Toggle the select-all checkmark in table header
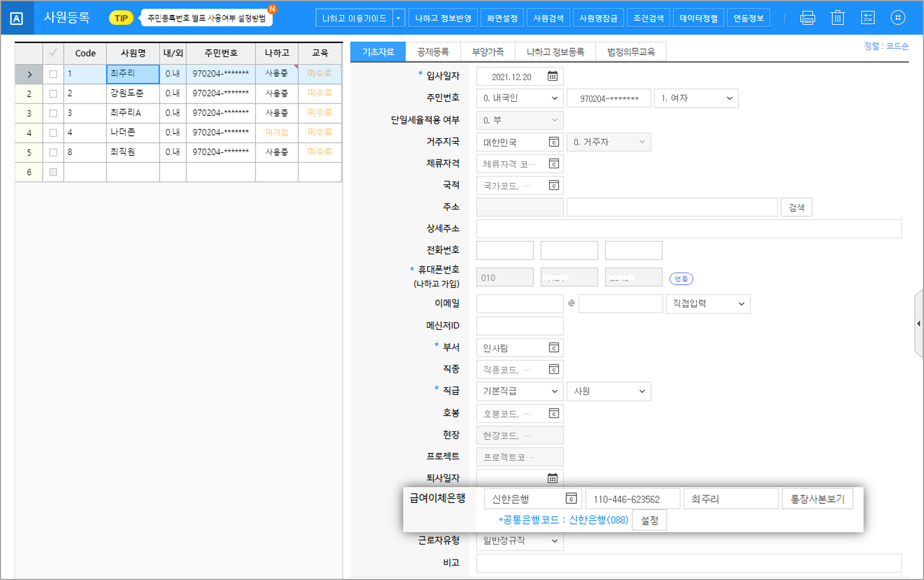 tap(53, 53)
